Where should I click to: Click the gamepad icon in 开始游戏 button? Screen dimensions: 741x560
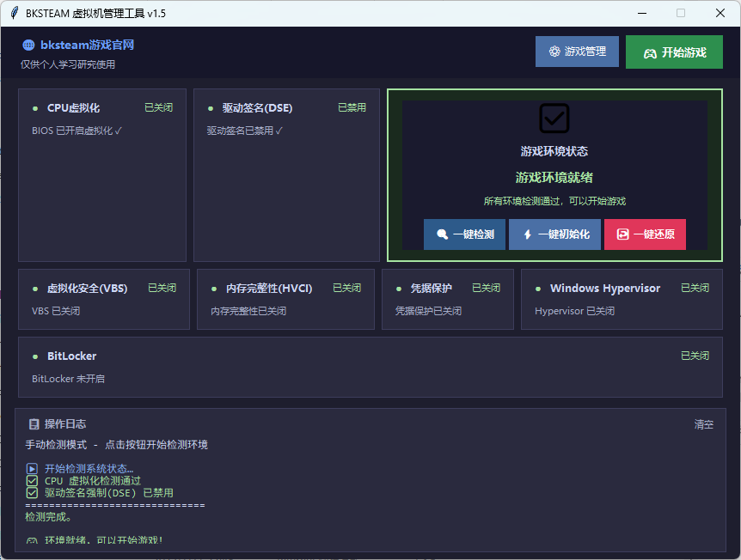point(650,52)
